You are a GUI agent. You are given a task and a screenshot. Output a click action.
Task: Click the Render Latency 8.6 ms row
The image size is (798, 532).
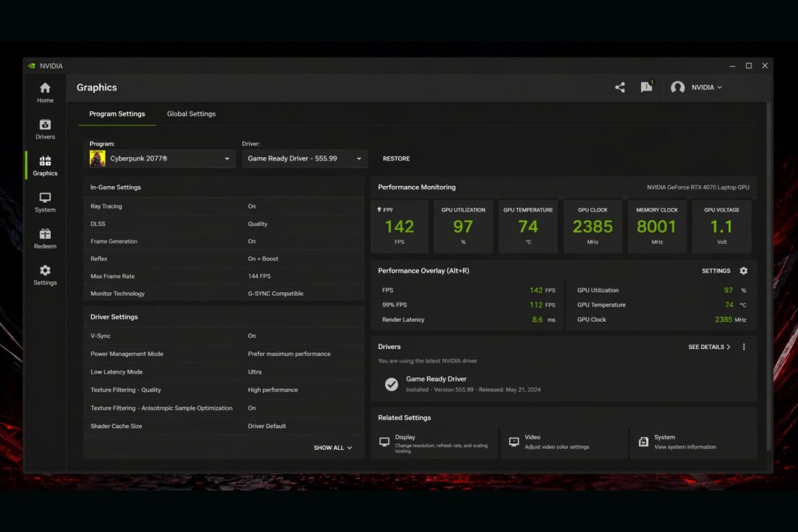pyautogui.click(x=469, y=320)
